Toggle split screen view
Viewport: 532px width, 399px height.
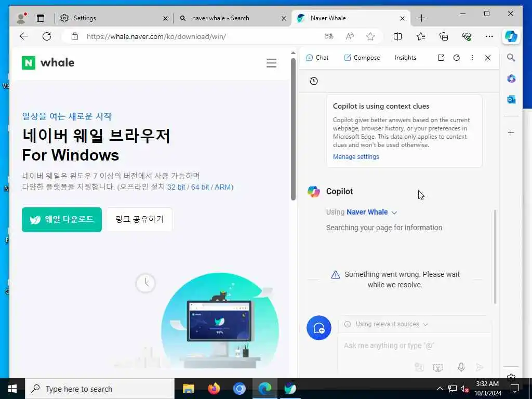[x=397, y=36]
